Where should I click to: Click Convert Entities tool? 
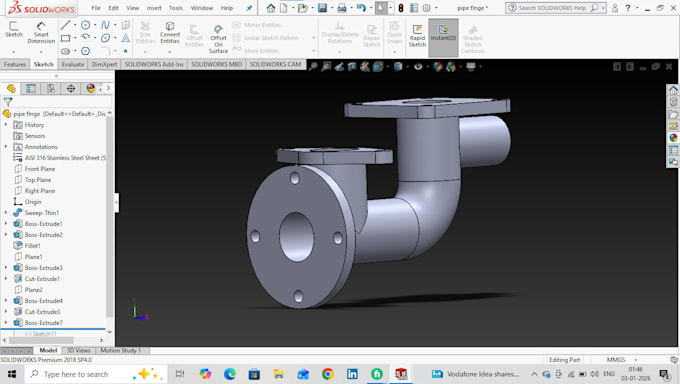[x=170, y=33]
